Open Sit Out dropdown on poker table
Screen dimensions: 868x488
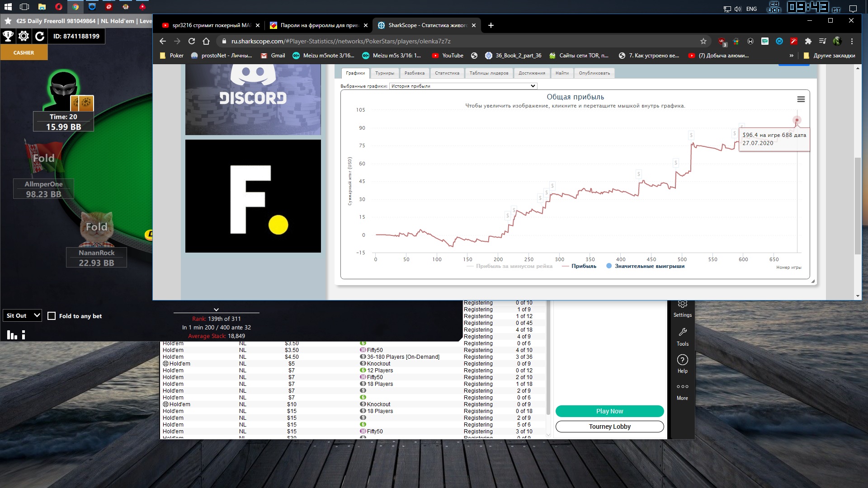tap(22, 315)
